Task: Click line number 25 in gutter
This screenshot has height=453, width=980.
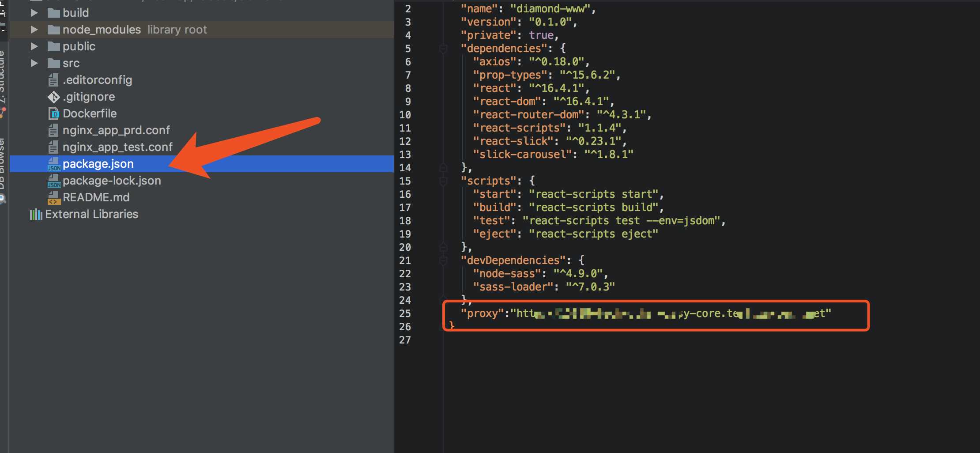Action: tap(405, 313)
